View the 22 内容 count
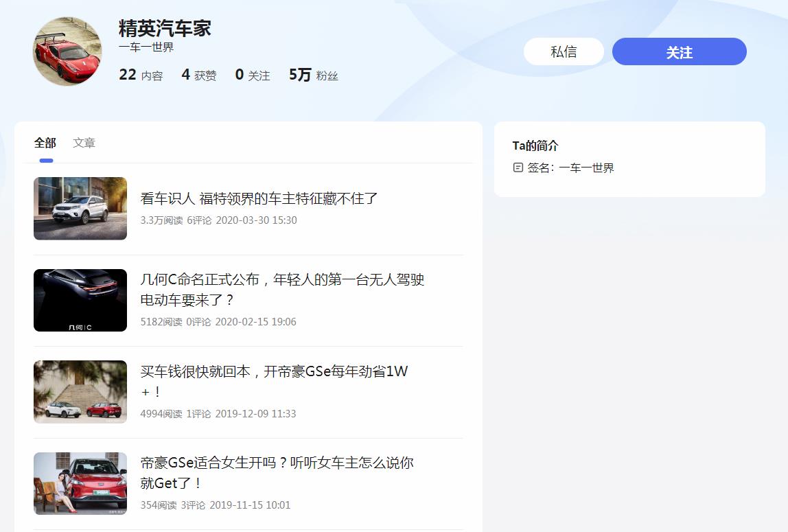 (141, 75)
